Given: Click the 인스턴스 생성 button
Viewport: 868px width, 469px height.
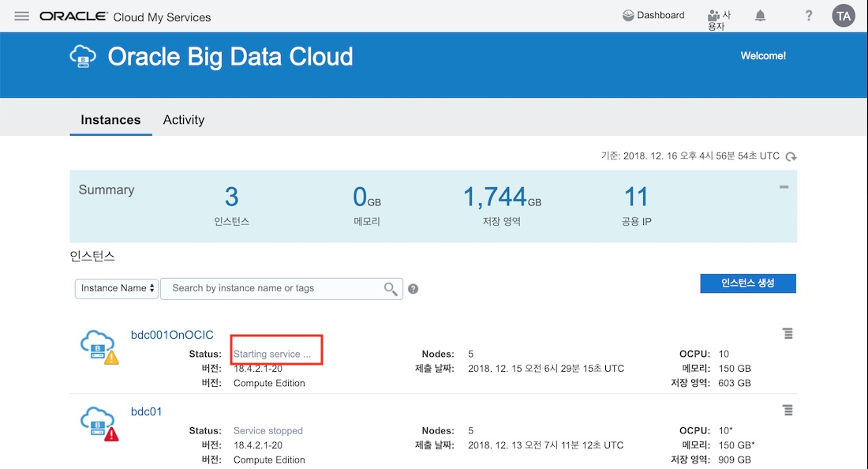Looking at the screenshot, I should tap(747, 283).
